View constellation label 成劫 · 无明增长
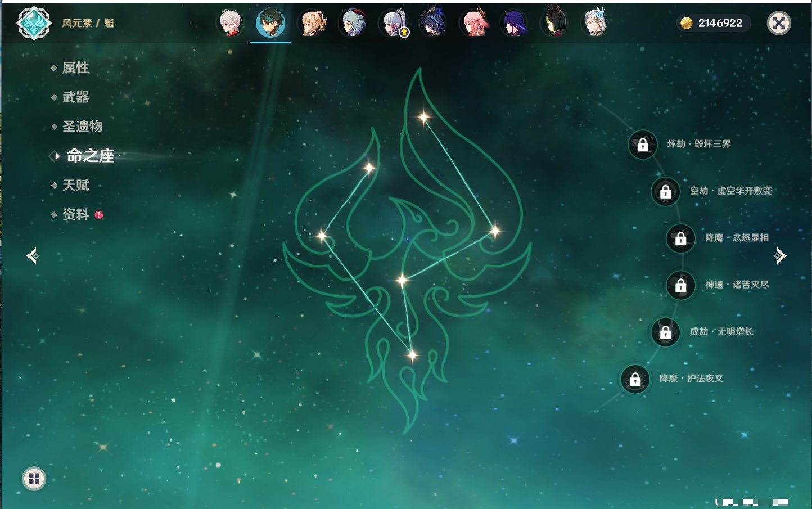The image size is (812, 509). 721,331
